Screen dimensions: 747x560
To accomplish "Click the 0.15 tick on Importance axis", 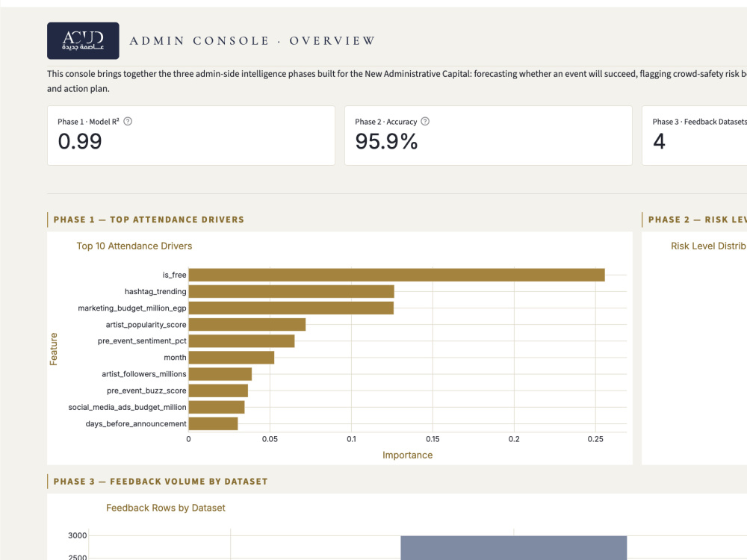I will (x=433, y=439).
